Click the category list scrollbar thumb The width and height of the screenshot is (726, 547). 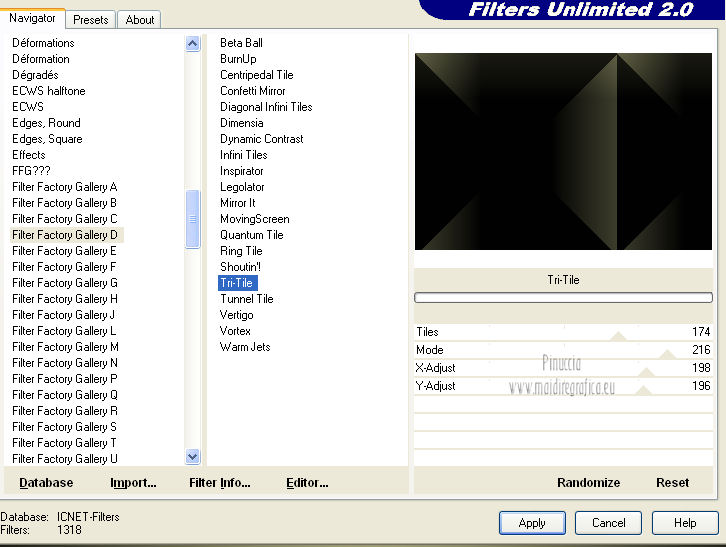(193, 219)
